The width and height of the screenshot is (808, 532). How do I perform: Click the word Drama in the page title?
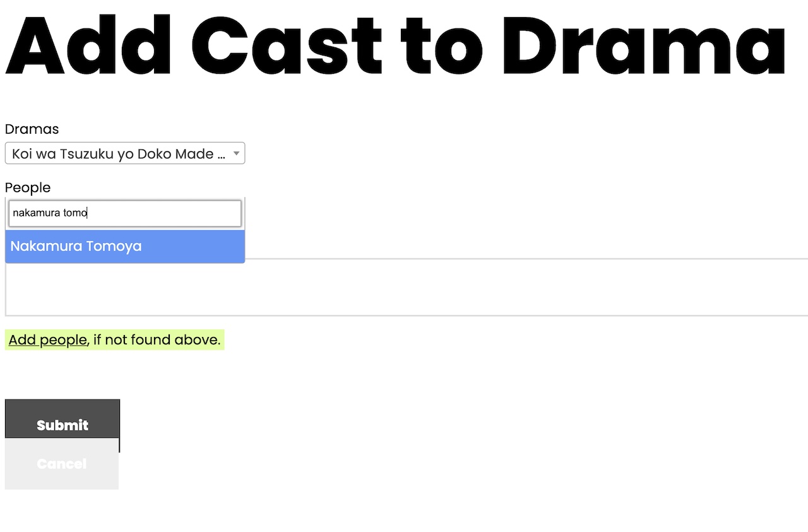pyautogui.click(x=644, y=45)
